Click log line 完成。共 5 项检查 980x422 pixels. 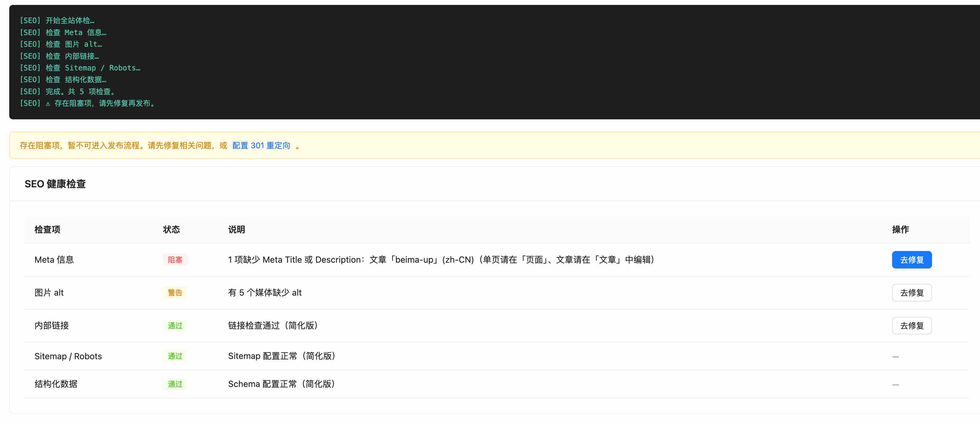(x=68, y=91)
